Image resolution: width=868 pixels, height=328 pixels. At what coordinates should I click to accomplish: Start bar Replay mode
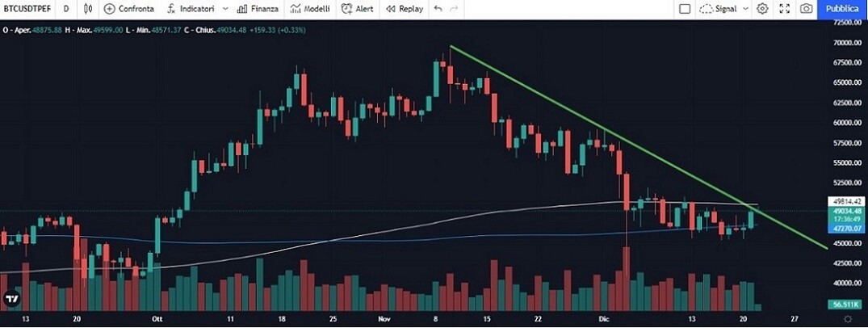(x=405, y=9)
